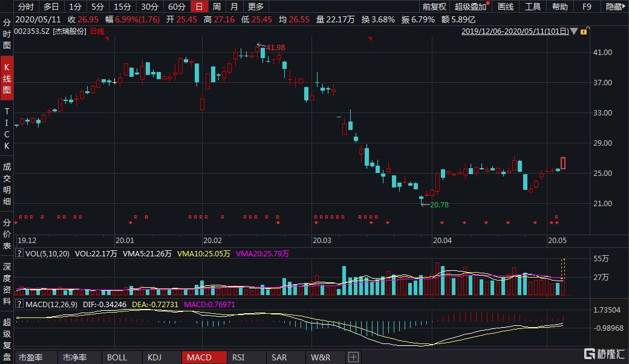
Task: Expand the 更多 period options
Action: click(x=256, y=7)
